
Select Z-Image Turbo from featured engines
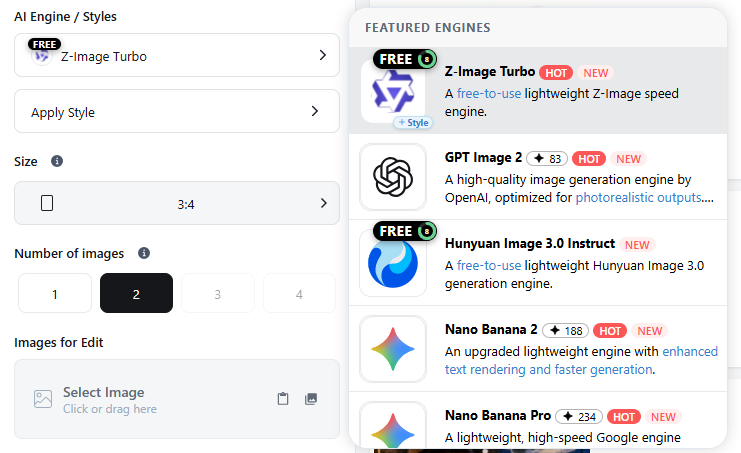tap(538, 91)
